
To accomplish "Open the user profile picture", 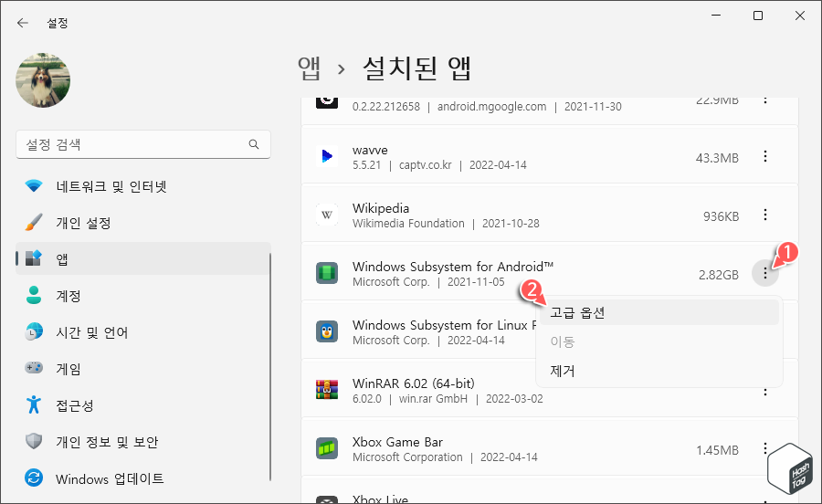I will [x=43, y=80].
